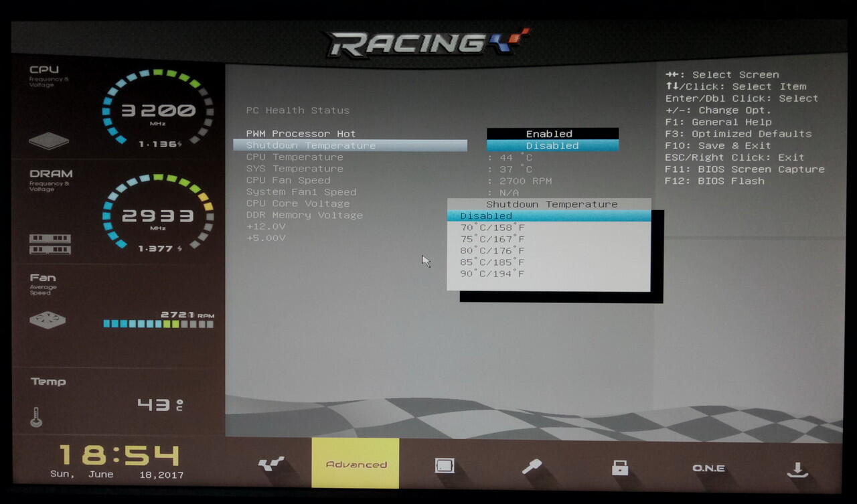857x504 pixels.
Task: Click the Shutdown Temperature popup title
Action: (552, 204)
